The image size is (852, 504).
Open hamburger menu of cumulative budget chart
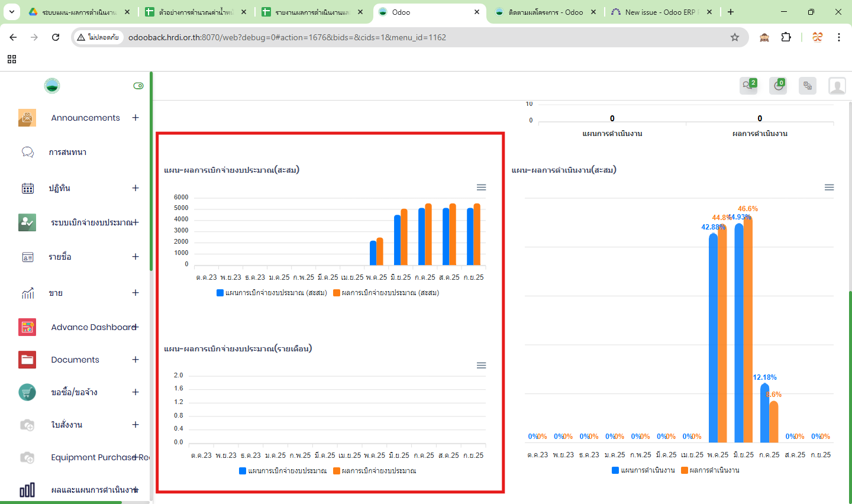click(x=481, y=188)
